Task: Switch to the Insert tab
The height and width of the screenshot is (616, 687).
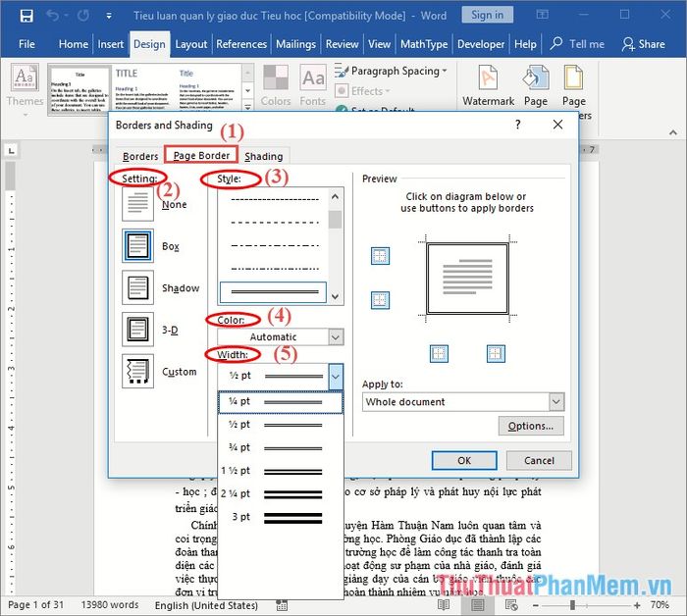Action: (110, 44)
